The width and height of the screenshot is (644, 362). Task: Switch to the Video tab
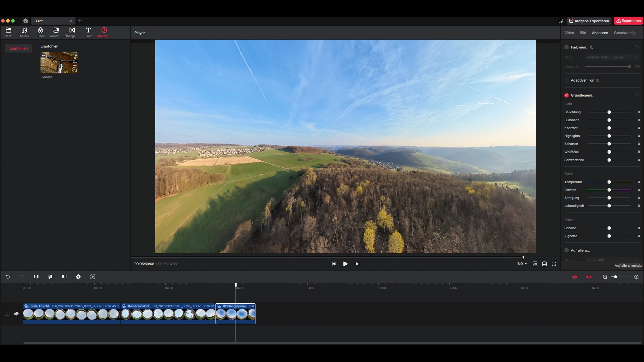point(569,33)
